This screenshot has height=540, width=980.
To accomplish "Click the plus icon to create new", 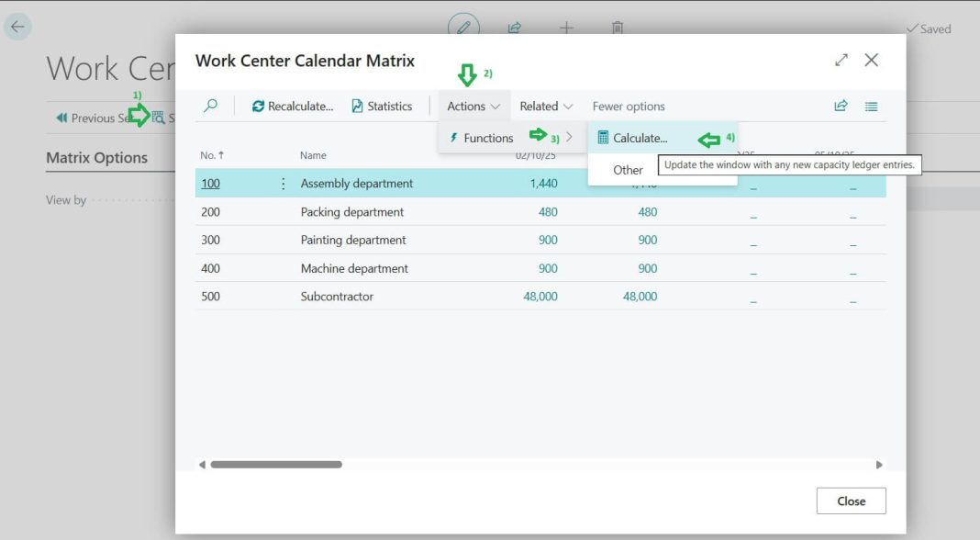I will [566, 28].
